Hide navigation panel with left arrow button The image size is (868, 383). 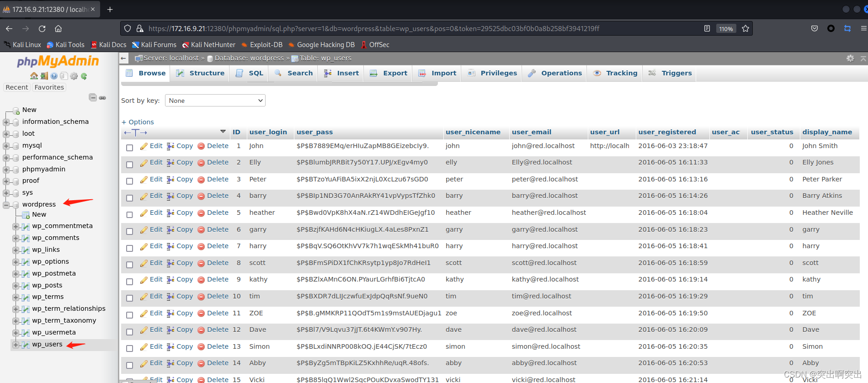123,58
